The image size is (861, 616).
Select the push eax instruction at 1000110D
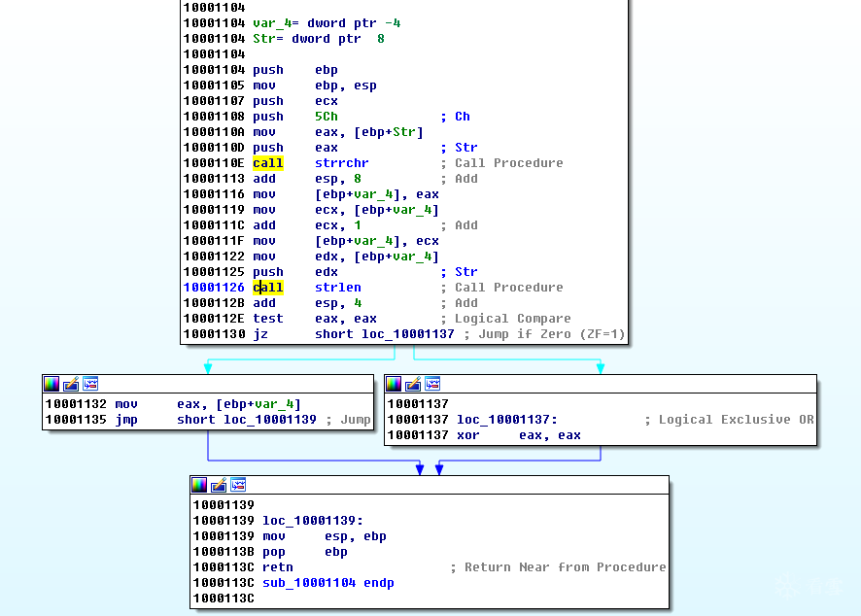(x=294, y=148)
